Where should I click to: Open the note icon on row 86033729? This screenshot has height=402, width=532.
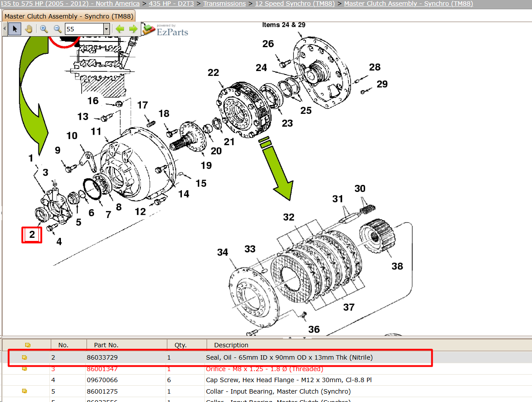coord(25,357)
